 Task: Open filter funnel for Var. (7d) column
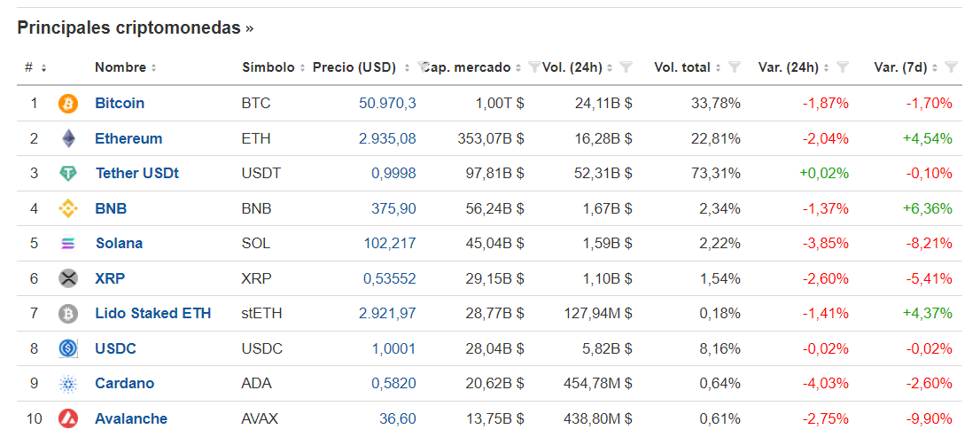pos(952,66)
